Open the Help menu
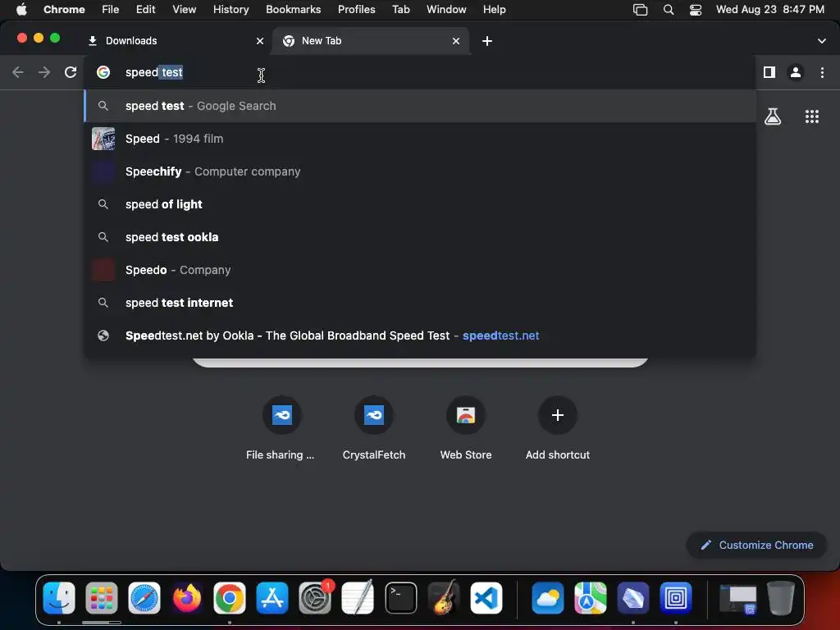Screen dimensions: 840x630 494,9
